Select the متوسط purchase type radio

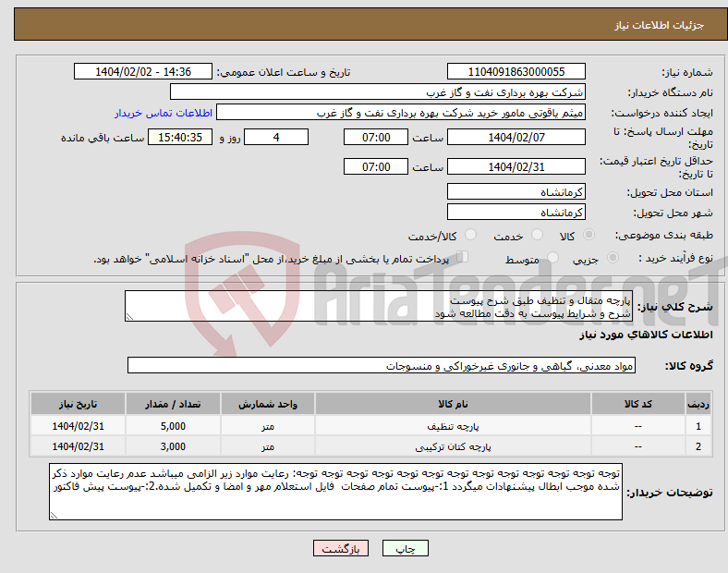(552, 258)
